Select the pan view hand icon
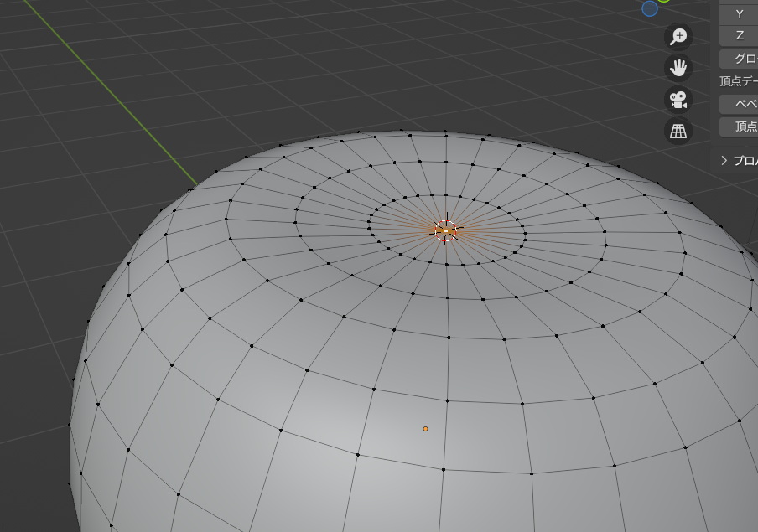Screen dimensions: 758x532 678,68
